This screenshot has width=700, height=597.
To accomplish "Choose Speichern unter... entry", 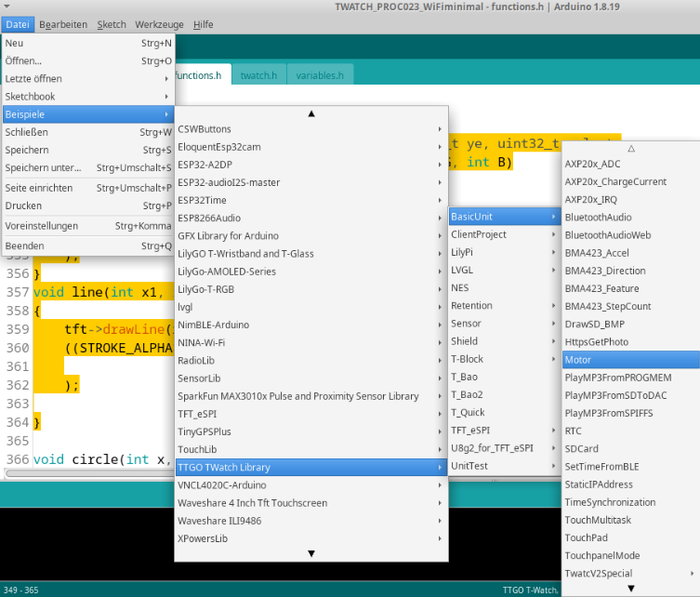I will [x=88, y=168].
